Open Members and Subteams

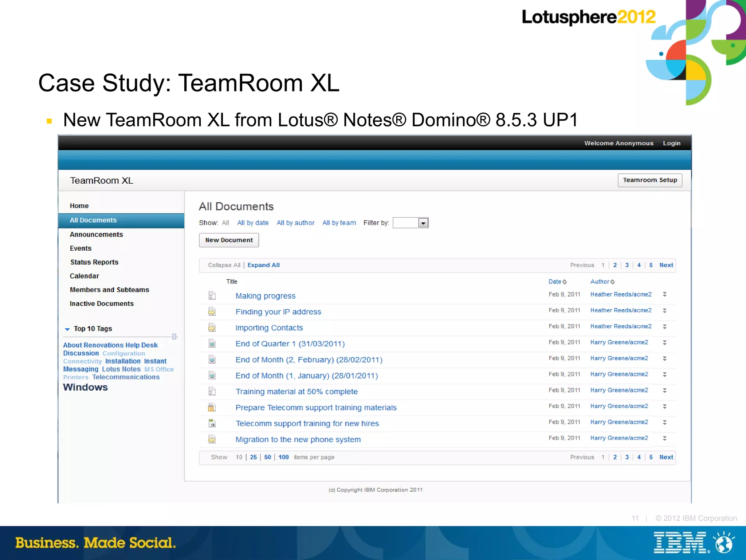pos(109,290)
